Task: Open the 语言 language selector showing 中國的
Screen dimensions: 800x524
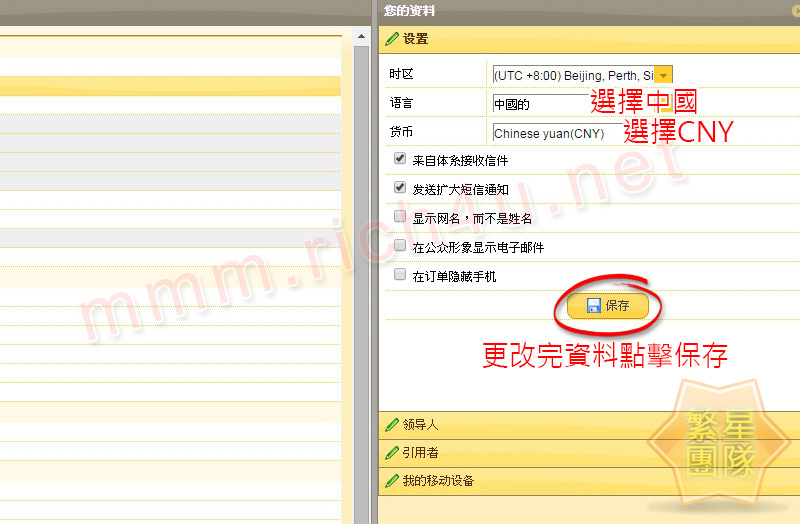Action: 540,104
